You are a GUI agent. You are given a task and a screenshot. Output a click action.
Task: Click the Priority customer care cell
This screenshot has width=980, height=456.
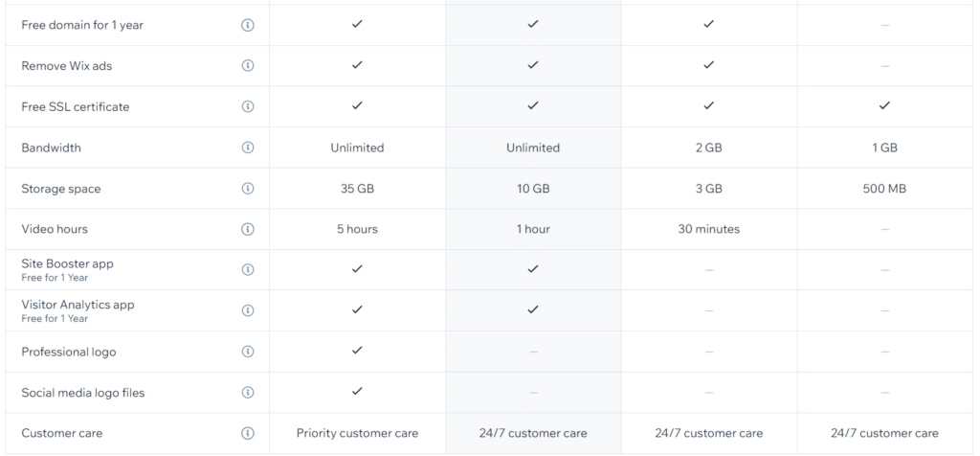pos(357,433)
